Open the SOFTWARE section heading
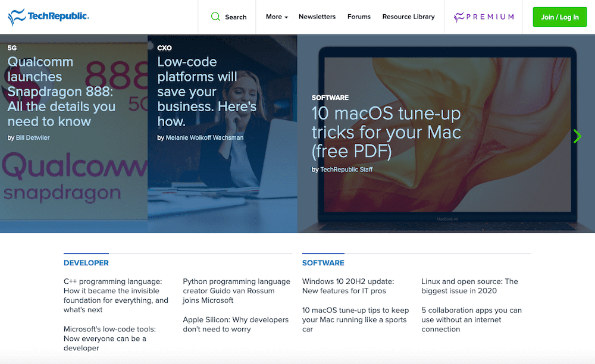The image size is (595, 364). click(x=323, y=263)
